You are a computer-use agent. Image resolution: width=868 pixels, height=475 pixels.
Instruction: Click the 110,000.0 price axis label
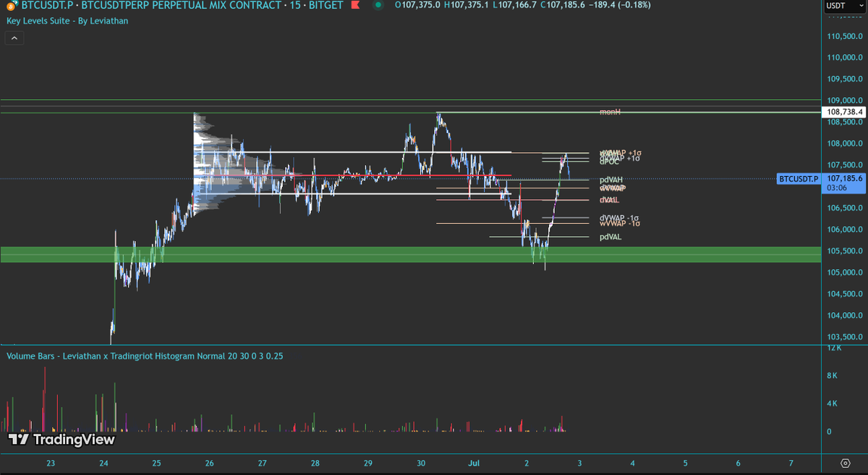click(843, 58)
